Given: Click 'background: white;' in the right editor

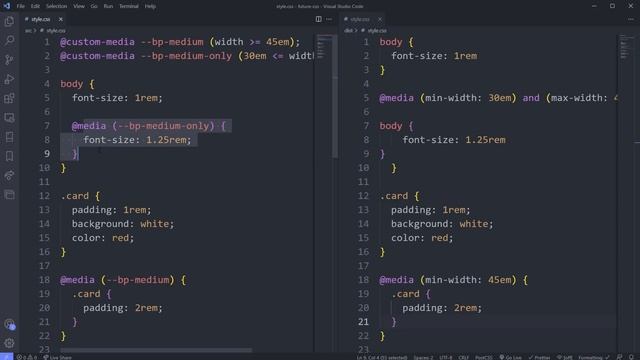Looking at the screenshot, I should tap(442, 224).
